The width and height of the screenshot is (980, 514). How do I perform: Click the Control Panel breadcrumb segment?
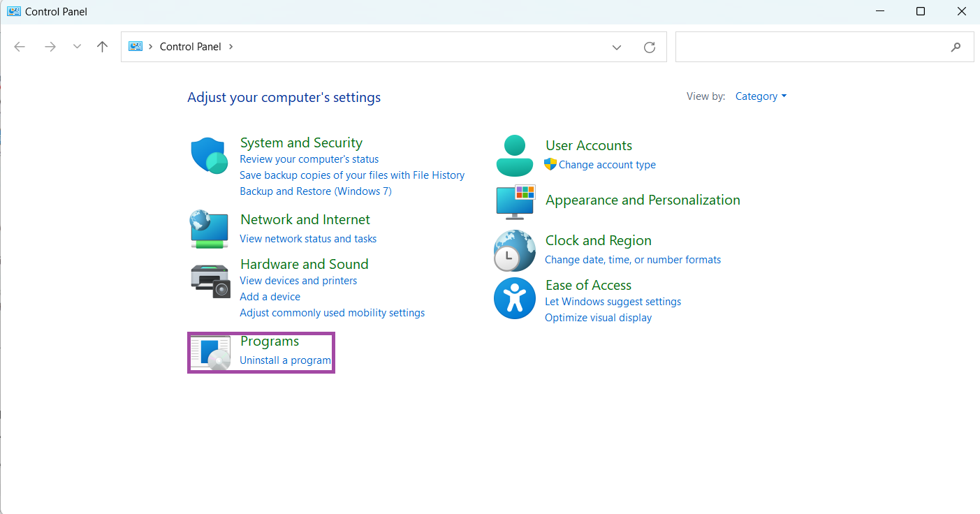190,47
